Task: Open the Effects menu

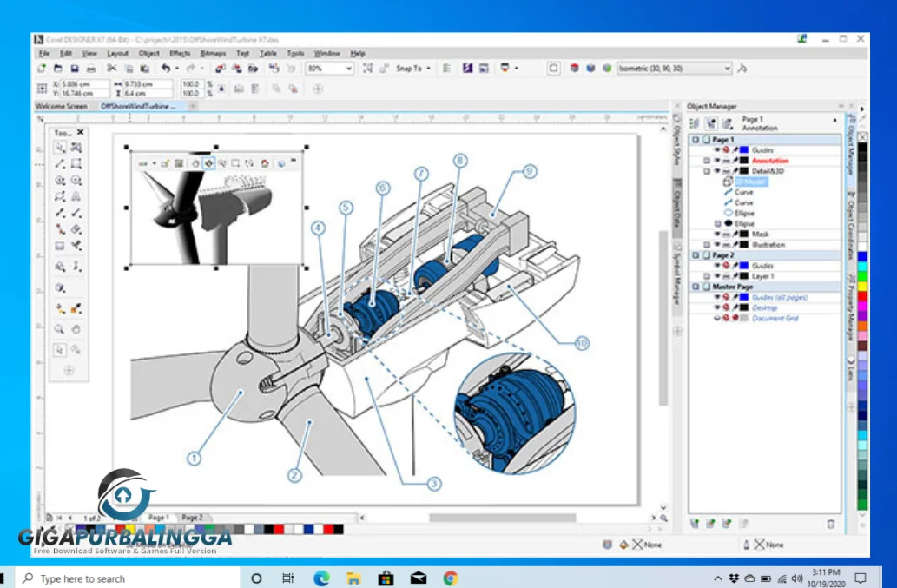Action: 179,53
